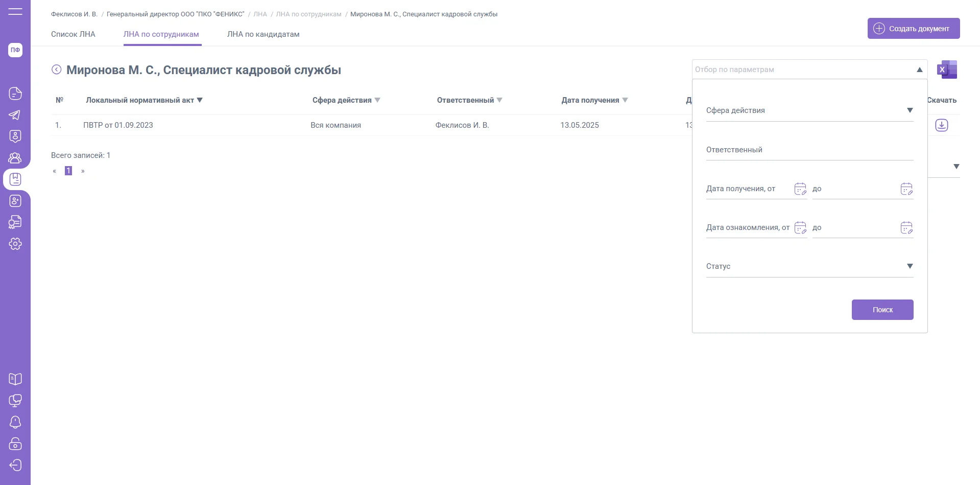The width and height of the screenshot is (980, 485).
Task: Click the ЛНА по сотрудникам breadcrumb link
Action: (308, 14)
